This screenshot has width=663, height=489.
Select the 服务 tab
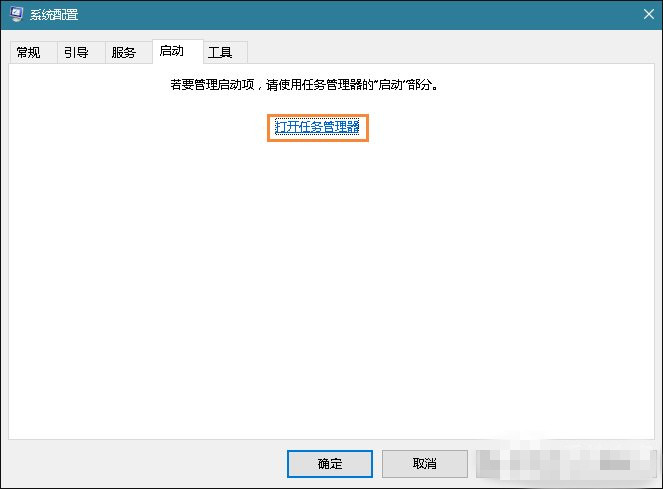tap(123, 53)
